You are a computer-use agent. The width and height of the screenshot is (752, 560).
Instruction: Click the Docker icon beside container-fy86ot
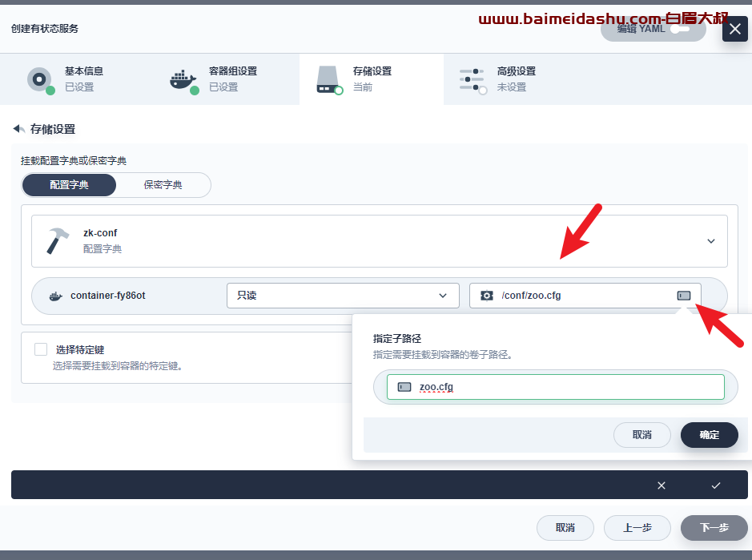[x=56, y=296]
